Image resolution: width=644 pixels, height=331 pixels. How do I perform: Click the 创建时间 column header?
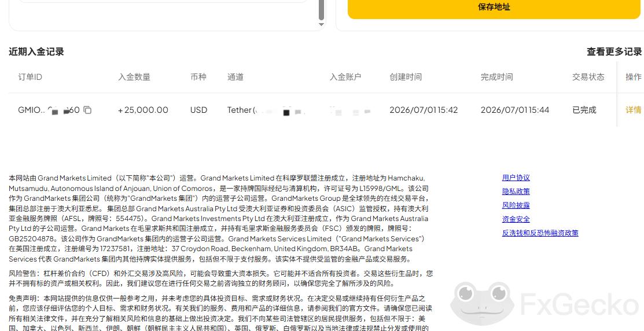click(406, 77)
